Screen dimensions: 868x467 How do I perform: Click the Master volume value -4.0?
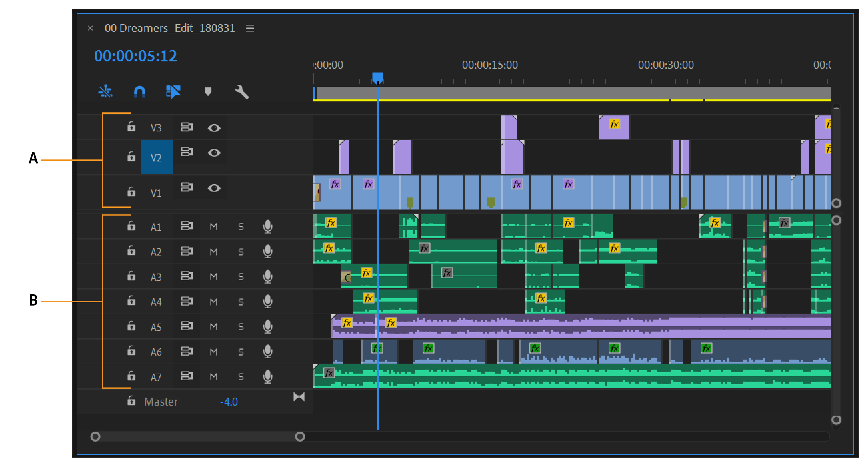(229, 402)
